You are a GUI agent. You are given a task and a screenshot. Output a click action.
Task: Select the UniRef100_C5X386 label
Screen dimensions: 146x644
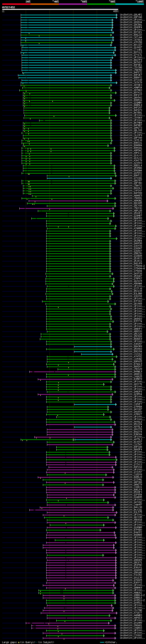tap(131, 67)
